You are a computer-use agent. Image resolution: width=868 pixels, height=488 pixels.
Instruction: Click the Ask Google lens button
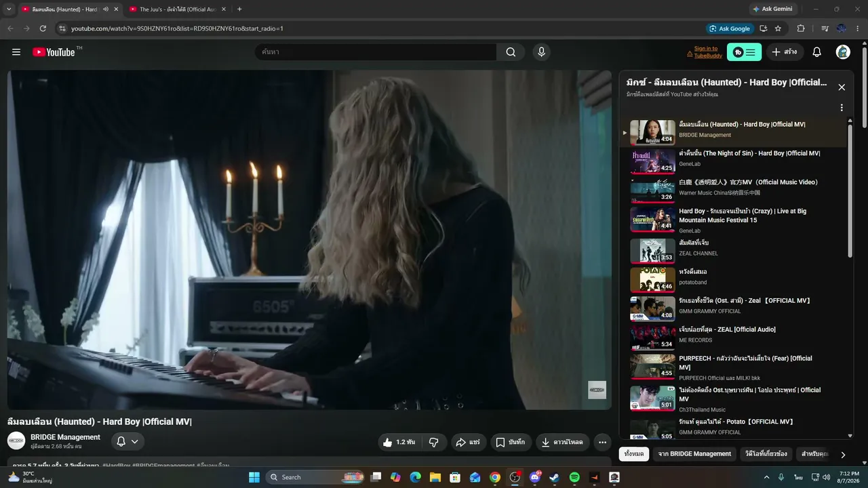pyautogui.click(x=730, y=28)
